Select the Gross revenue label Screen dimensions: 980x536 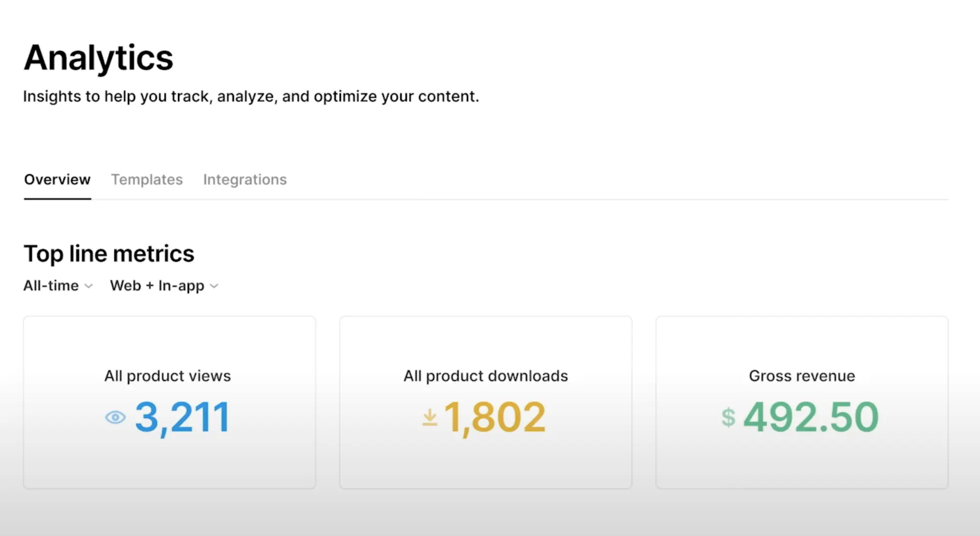802,376
